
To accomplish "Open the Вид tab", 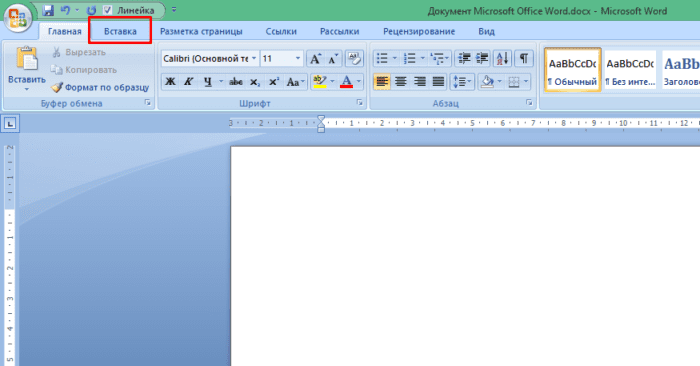I will click(486, 31).
